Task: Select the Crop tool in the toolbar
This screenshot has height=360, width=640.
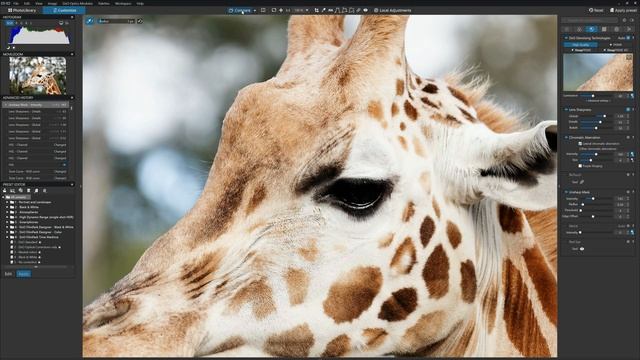Action: coord(317,10)
